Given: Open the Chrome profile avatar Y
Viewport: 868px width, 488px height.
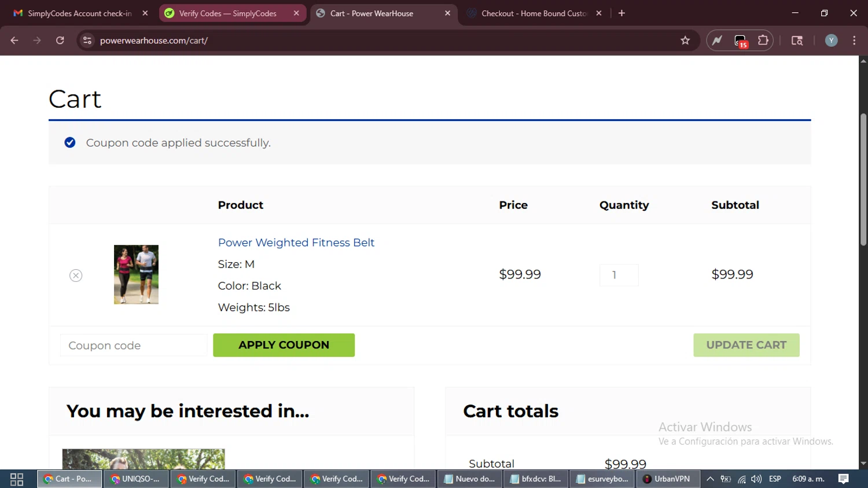Looking at the screenshot, I should point(832,41).
